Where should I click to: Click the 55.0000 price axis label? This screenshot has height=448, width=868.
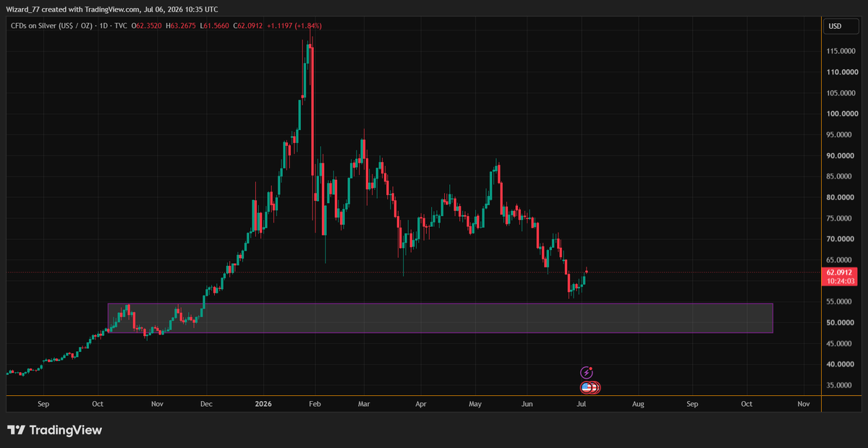coord(840,302)
